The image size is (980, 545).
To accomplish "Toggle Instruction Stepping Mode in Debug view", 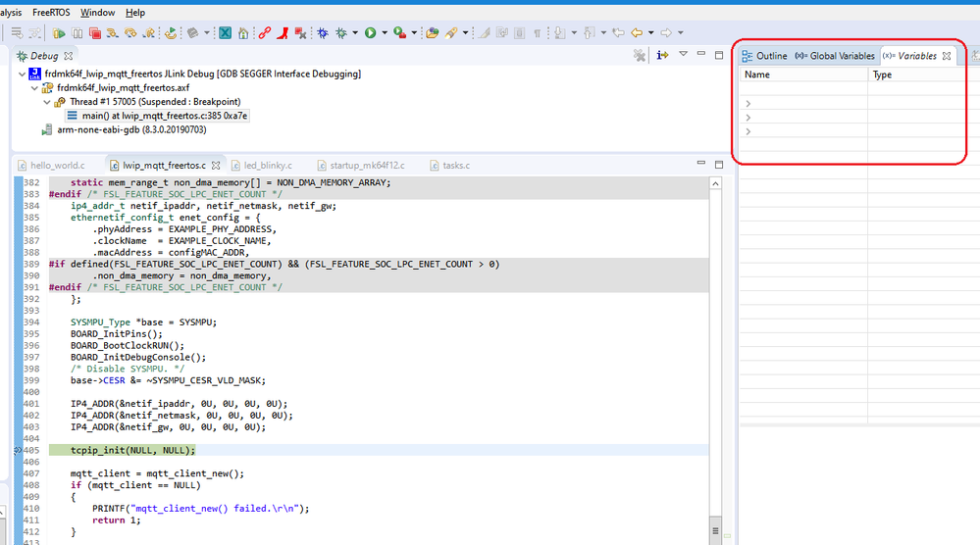I will [x=662, y=56].
